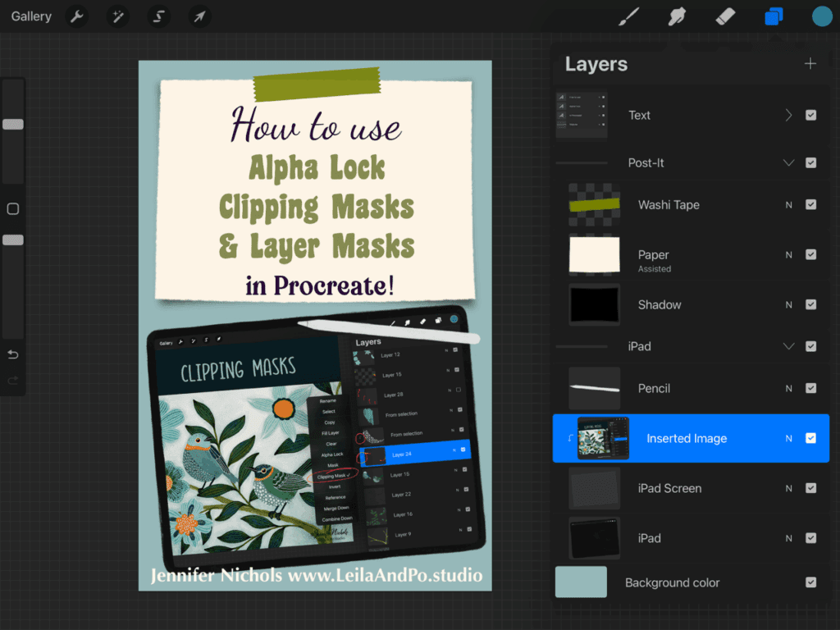Open the Adjustments magic wand menu
The width and height of the screenshot is (840, 630).
click(x=118, y=16)
